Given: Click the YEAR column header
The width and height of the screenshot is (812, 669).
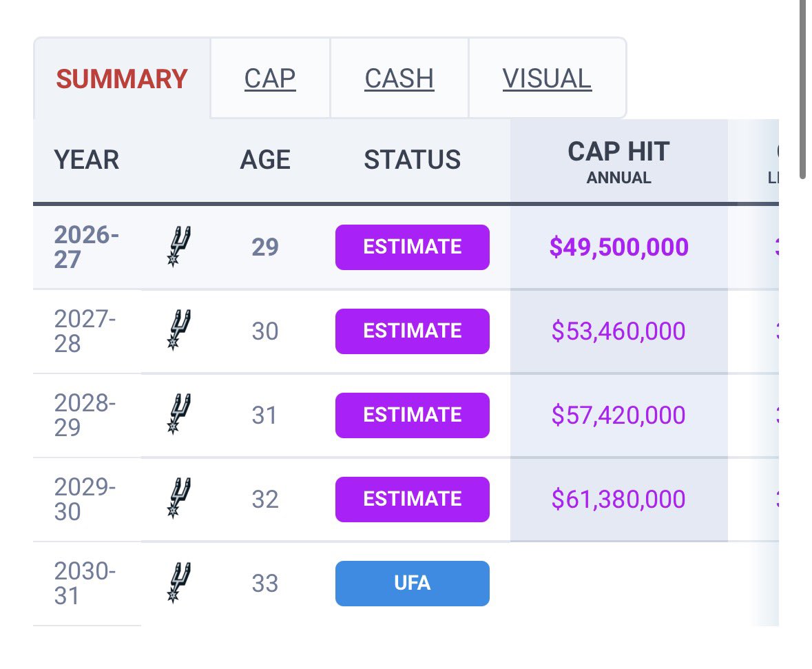Looking at the screenshot, I should 87,160.
